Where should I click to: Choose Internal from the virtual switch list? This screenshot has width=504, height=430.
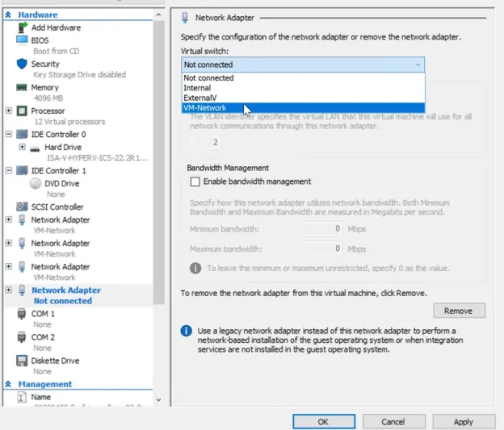(303, 88)
